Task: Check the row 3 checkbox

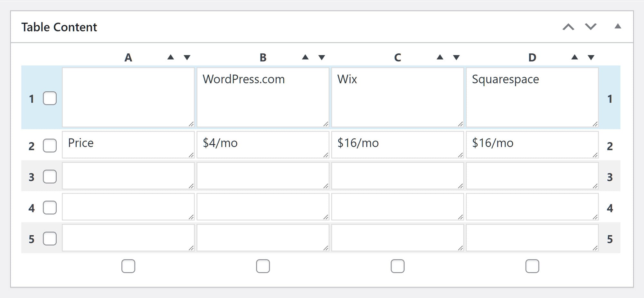Action: pyautogui.click(x=50, y=176)
